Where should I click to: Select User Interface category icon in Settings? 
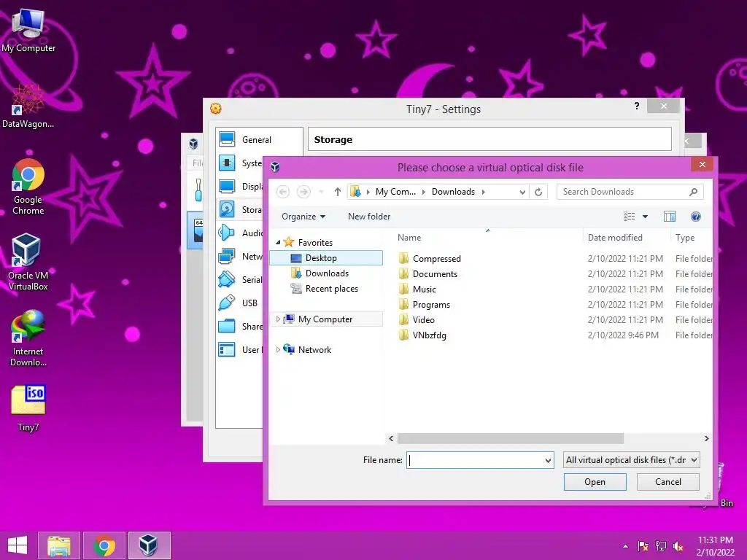coord(227,349)
